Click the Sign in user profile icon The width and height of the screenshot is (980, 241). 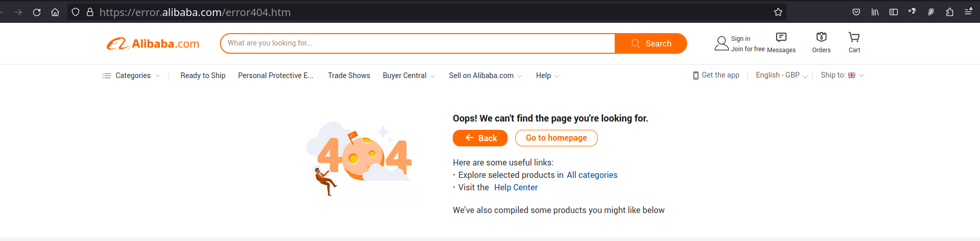(x=721, y=43)
